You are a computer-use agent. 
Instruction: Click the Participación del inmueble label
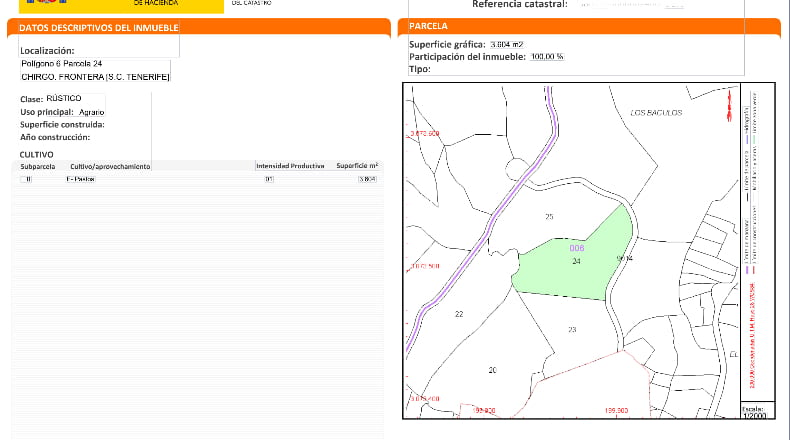(x=468, y=57)
